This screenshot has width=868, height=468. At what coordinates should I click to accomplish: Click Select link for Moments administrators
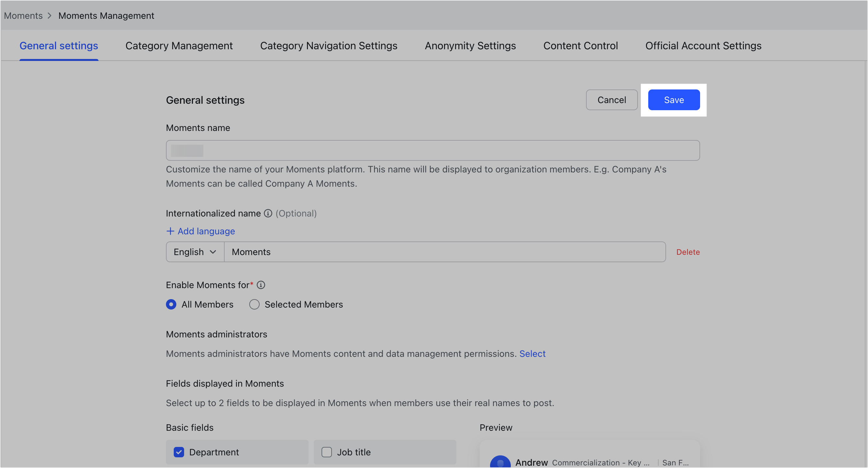pos(532,354)
